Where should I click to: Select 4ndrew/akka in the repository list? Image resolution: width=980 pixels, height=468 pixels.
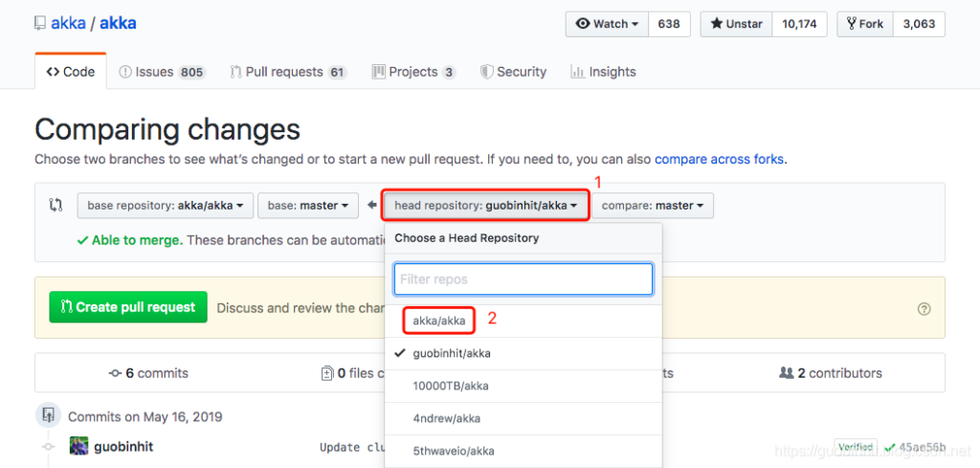523,418
